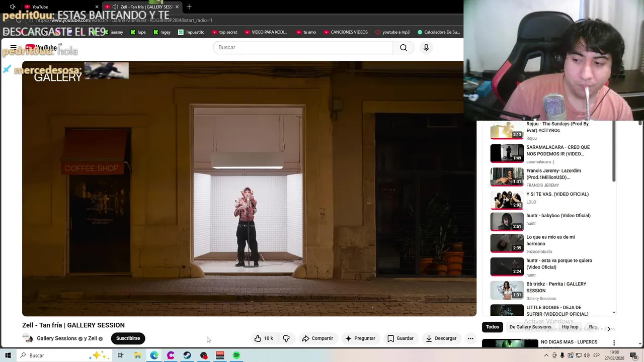Select the Zell - Tan fría tab
The height and width of the screenshot is (362, 644).
point(141,7)
